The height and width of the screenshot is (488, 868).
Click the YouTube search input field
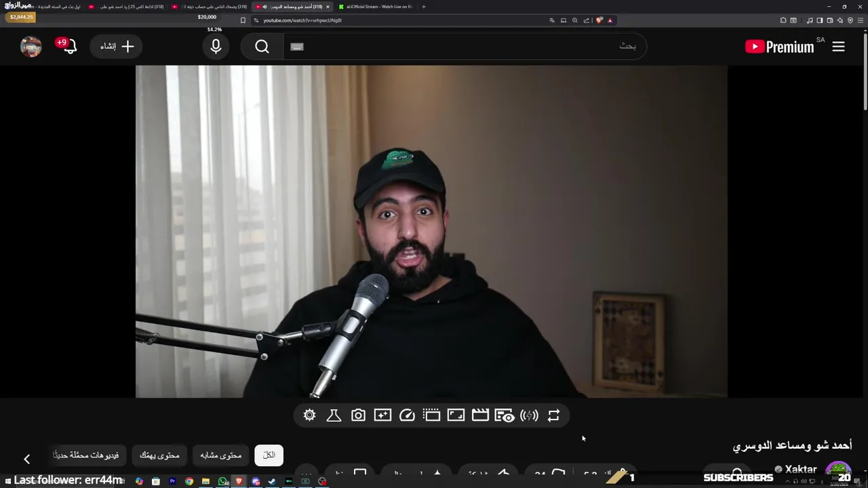pos(465,46)
